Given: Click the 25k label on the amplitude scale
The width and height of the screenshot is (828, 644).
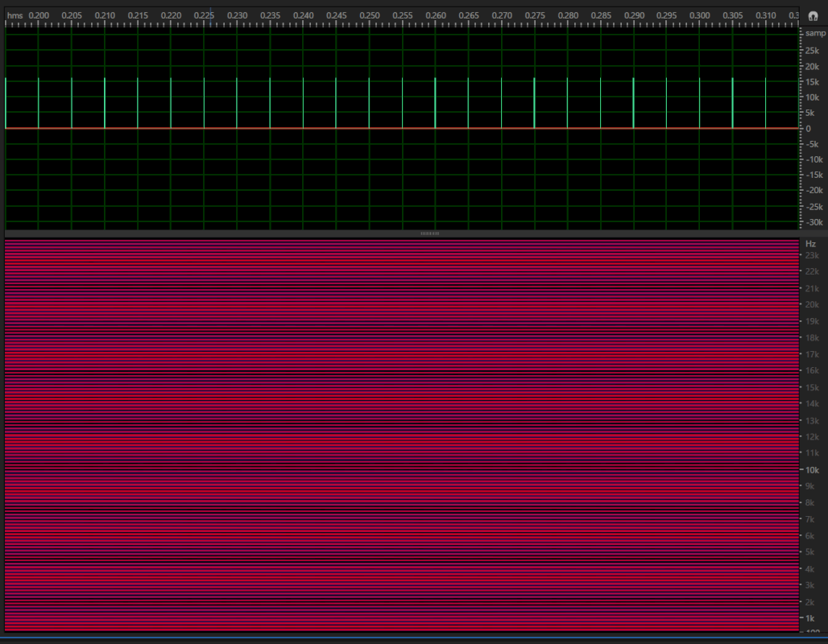Looking at the screenshot, I should click(x=813, y=49).
